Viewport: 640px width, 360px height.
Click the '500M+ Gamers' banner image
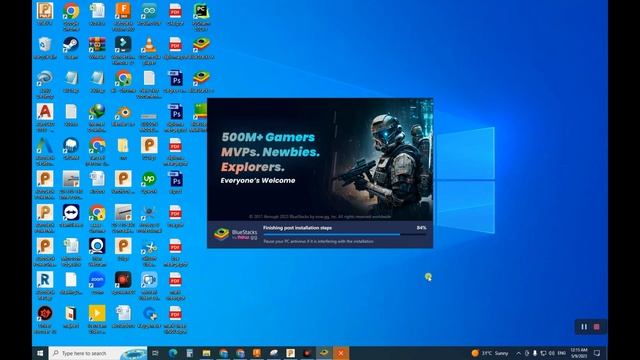click(x=320, y=159)
